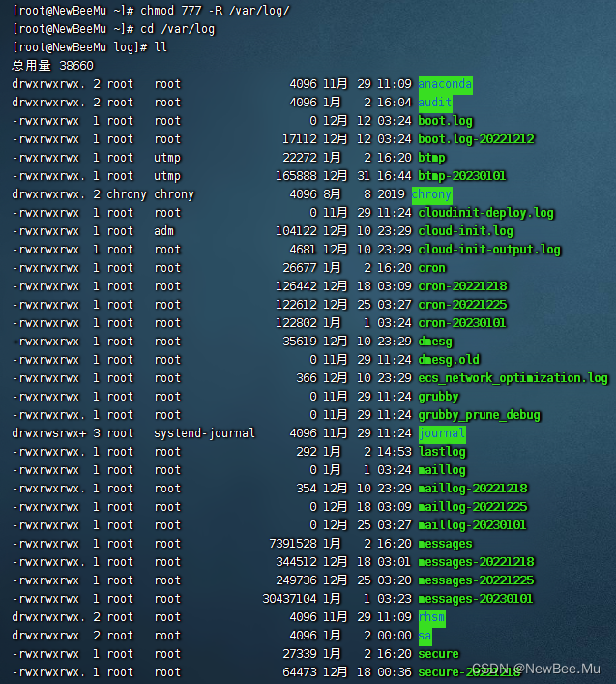
Task: Click the chrony owner name
Action: pos(127,194)
